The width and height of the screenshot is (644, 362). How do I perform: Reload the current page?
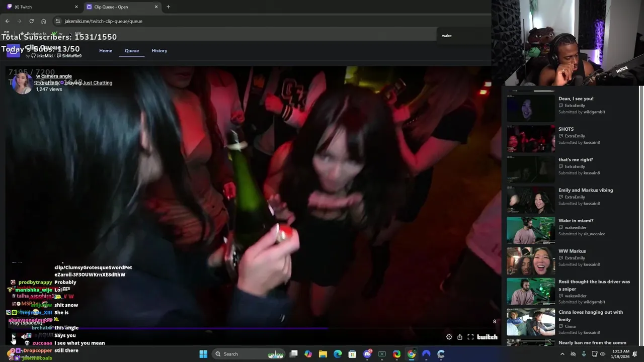click(31, 21)
